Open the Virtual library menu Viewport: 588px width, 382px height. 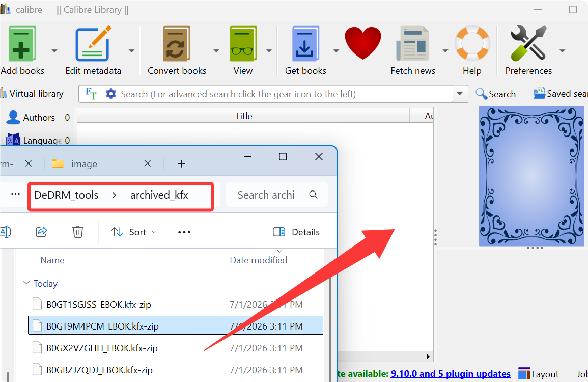(32, 93)
